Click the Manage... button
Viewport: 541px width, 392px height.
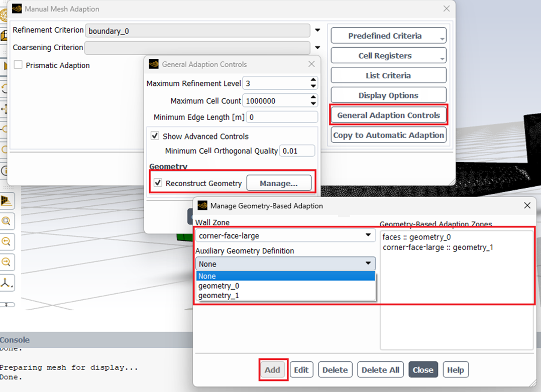(278, 183)
